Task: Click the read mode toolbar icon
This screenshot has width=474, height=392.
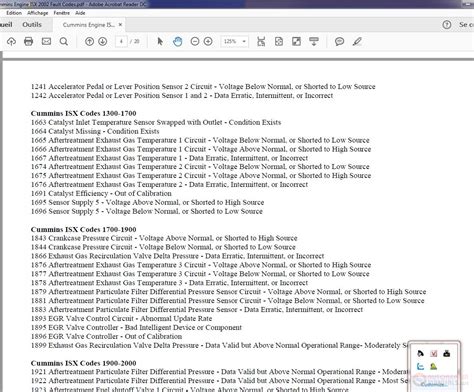Action: pos(314,41)
